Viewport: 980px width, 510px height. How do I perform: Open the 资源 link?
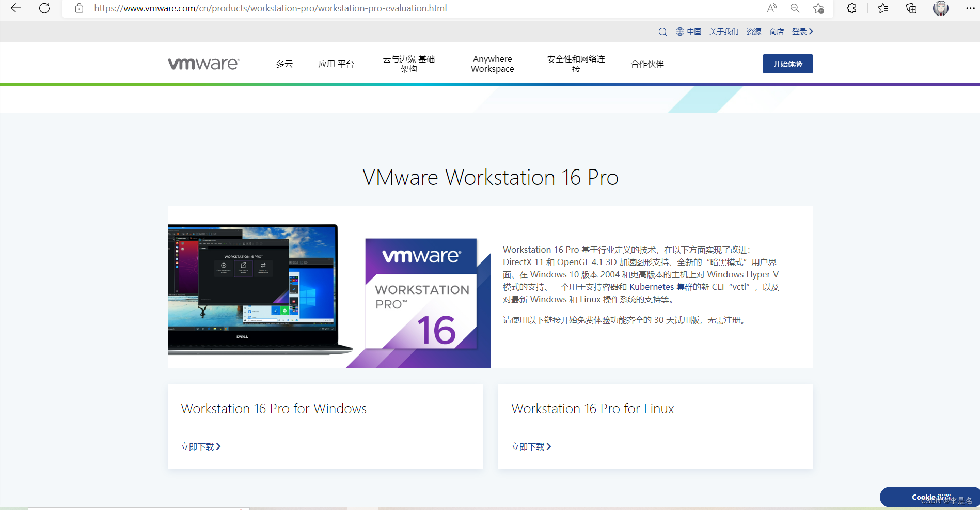(754, 32)
